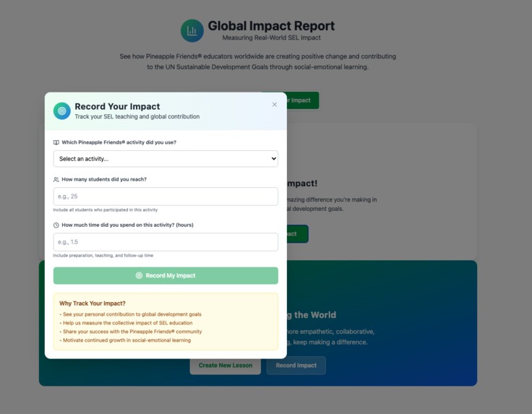Click Record Impact button in bottom banner
This screenshot has width=532, height=414.
point(296,365)
